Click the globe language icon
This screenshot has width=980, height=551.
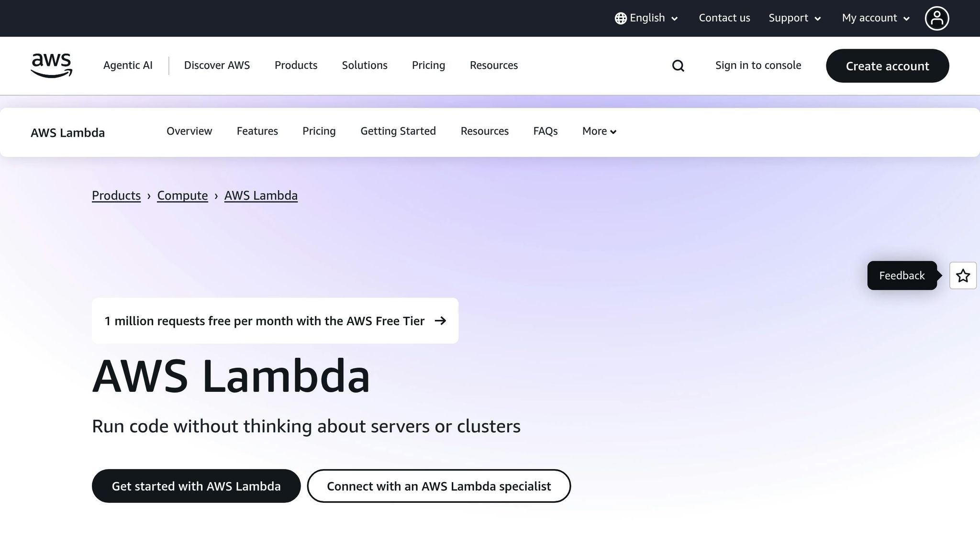tap(621, 18)
